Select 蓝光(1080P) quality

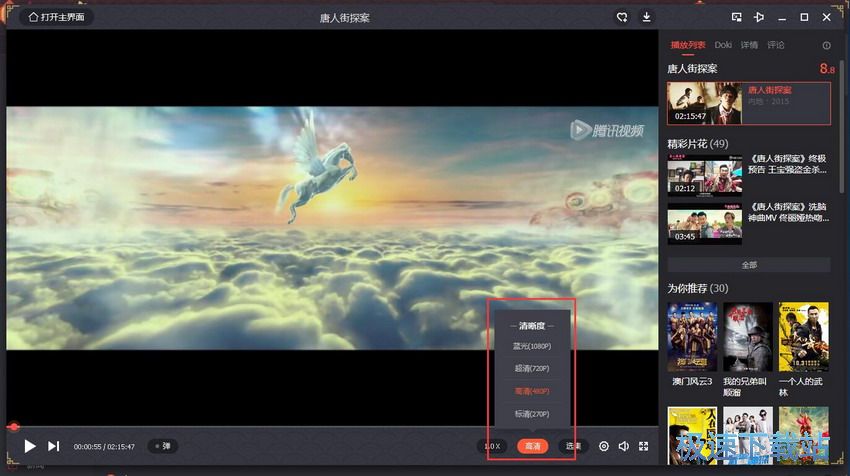tap(532, 346)
